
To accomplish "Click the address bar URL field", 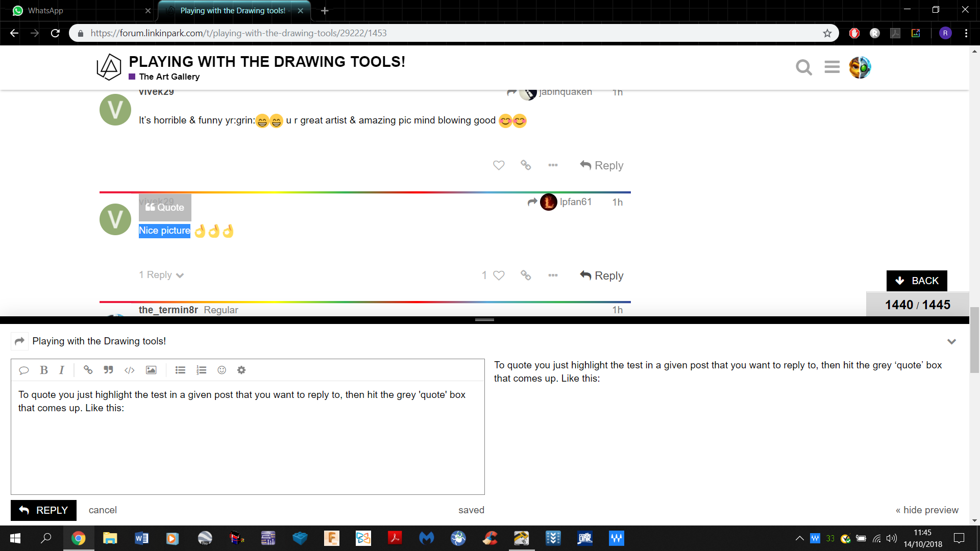I will 449,33.
